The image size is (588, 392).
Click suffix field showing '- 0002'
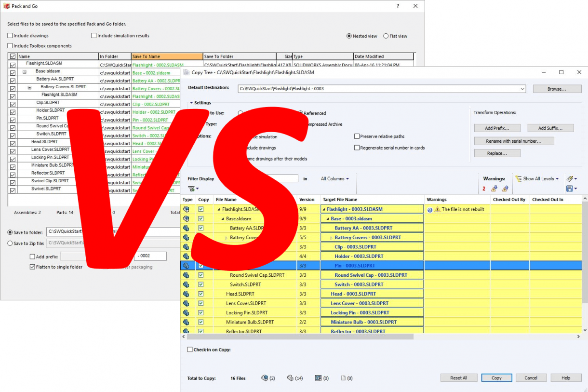pos(150,256)
